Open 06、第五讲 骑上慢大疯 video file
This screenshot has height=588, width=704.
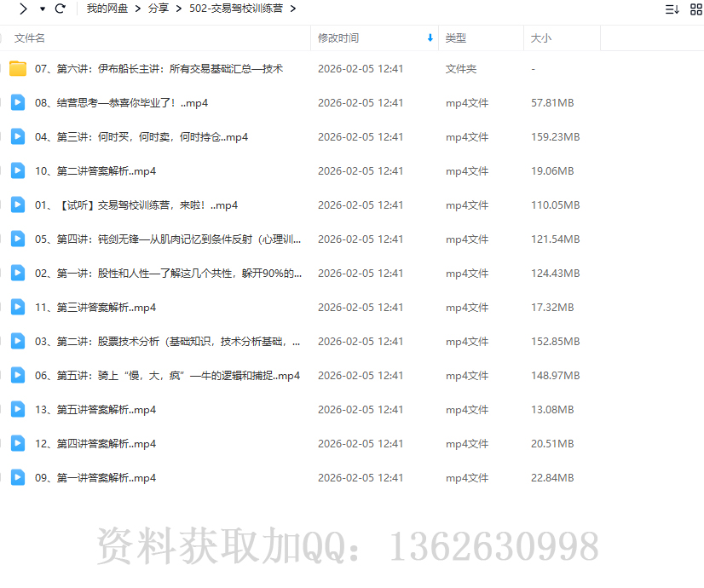pos(167,376)
